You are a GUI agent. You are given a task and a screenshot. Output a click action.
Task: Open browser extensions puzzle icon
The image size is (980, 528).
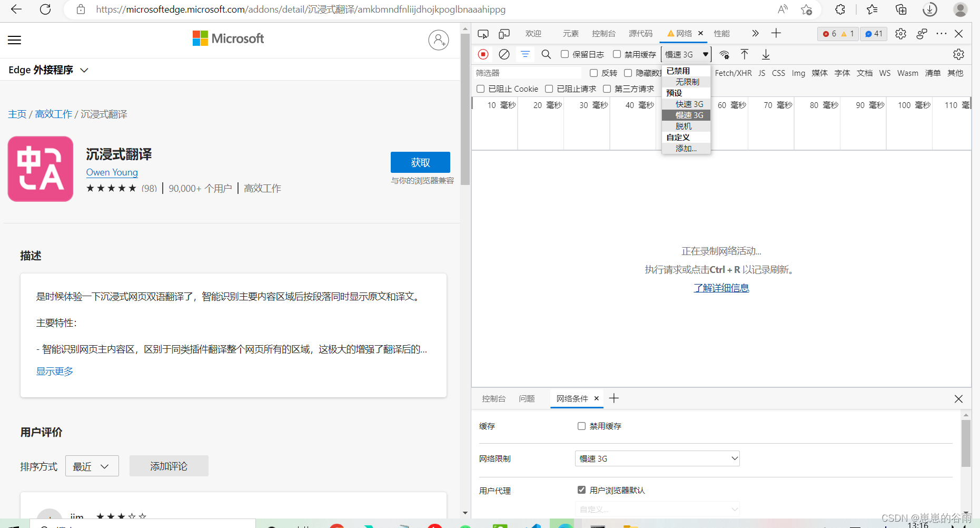coord(840,9)
